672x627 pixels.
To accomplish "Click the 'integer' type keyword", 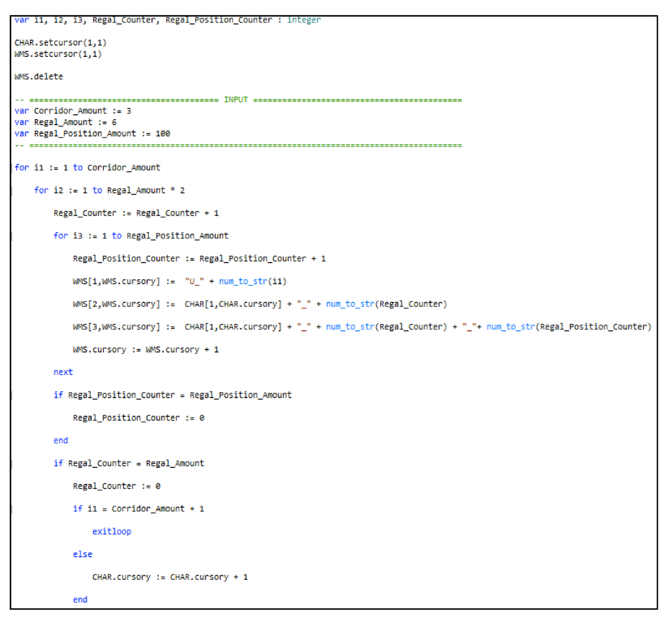I will click(x=304, y=20).
